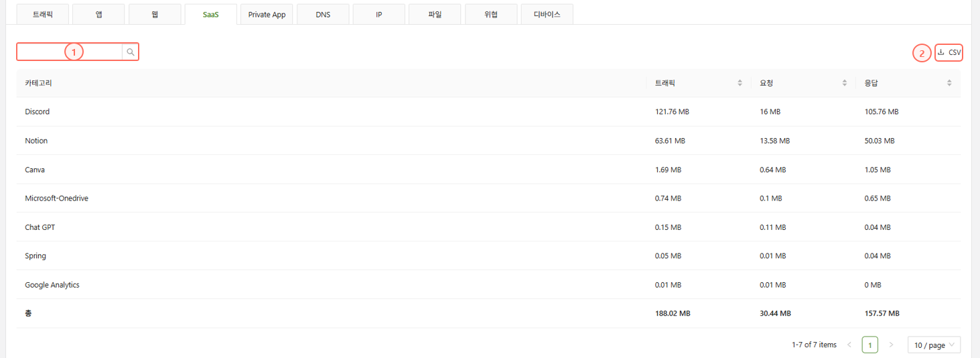Open the Private App tab

267,14
